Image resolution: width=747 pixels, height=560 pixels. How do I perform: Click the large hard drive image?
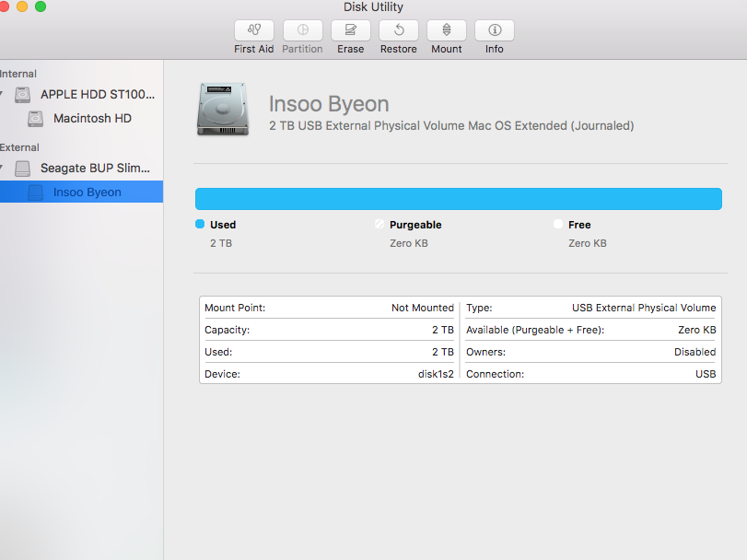click(223, 110)
